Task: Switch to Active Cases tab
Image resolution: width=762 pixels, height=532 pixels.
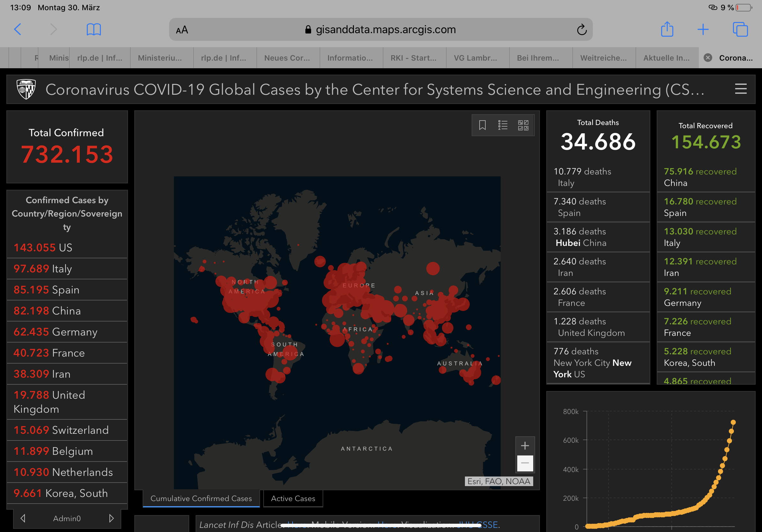Action: (x=293, y=498)
